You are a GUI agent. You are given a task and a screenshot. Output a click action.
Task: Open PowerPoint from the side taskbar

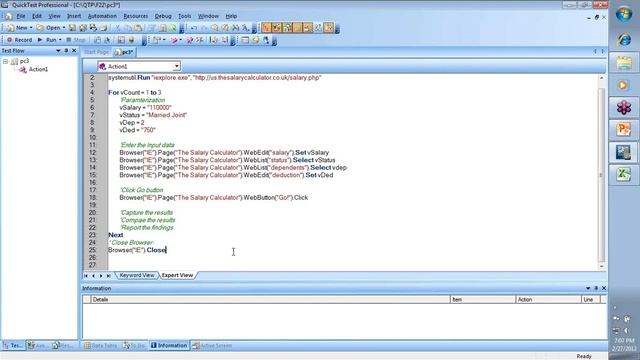click(624, 130)
